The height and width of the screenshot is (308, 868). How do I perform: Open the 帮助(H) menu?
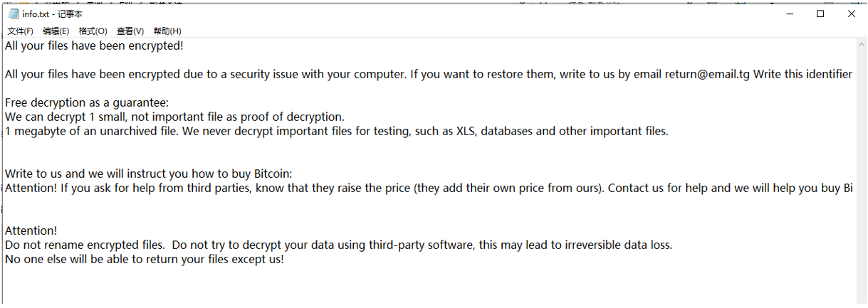pos(167,31)
